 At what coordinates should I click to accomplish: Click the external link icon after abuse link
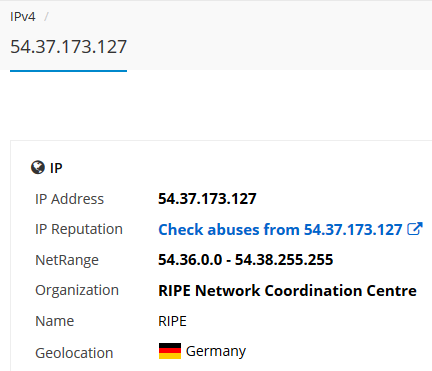pyautogui.click(x=415, y=229)
